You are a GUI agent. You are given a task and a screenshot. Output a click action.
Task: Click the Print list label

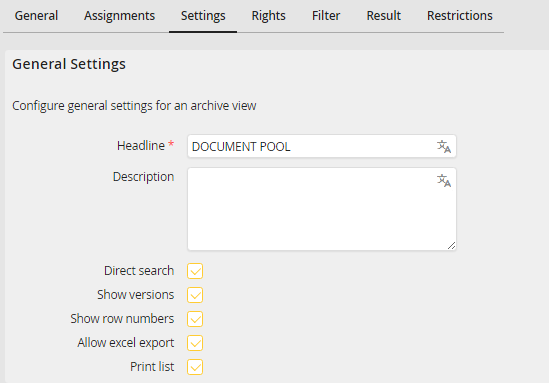click(152, 367)
